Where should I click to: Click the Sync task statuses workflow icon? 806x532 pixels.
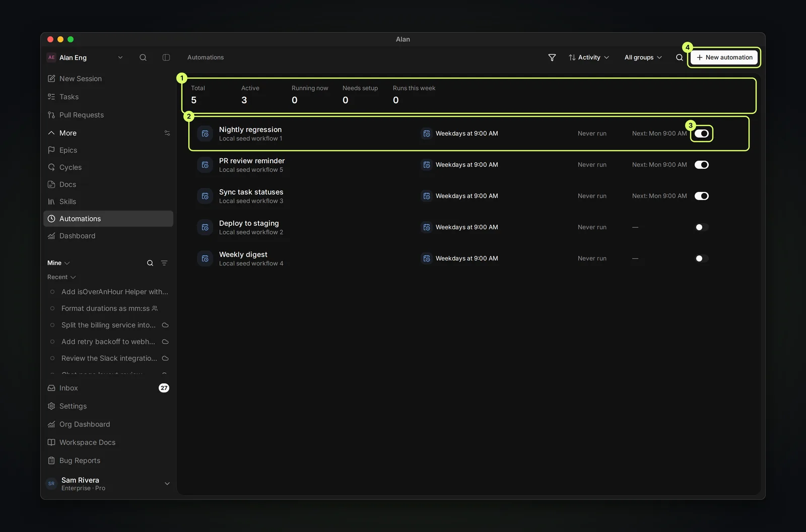[205, 196]
